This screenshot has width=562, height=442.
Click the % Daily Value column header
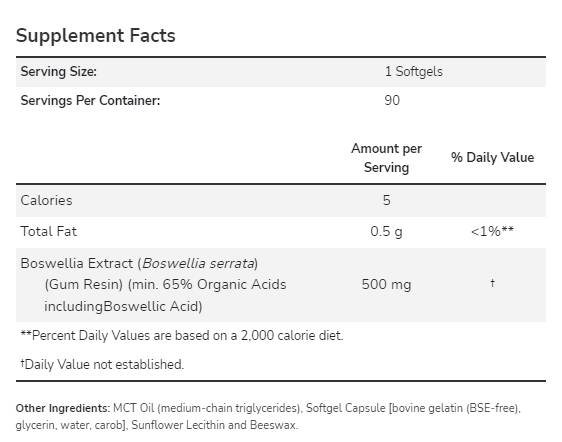[x=492, y=157]
